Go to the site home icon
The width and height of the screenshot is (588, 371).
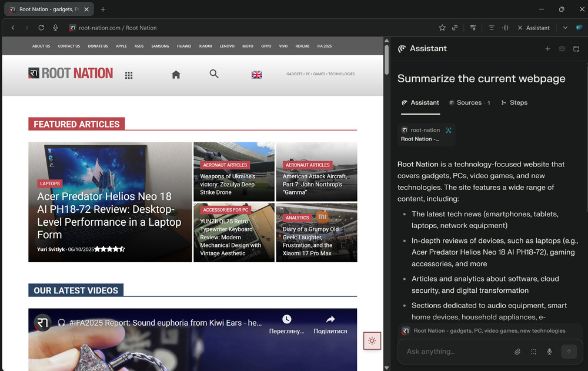click(x=176, y=75)
